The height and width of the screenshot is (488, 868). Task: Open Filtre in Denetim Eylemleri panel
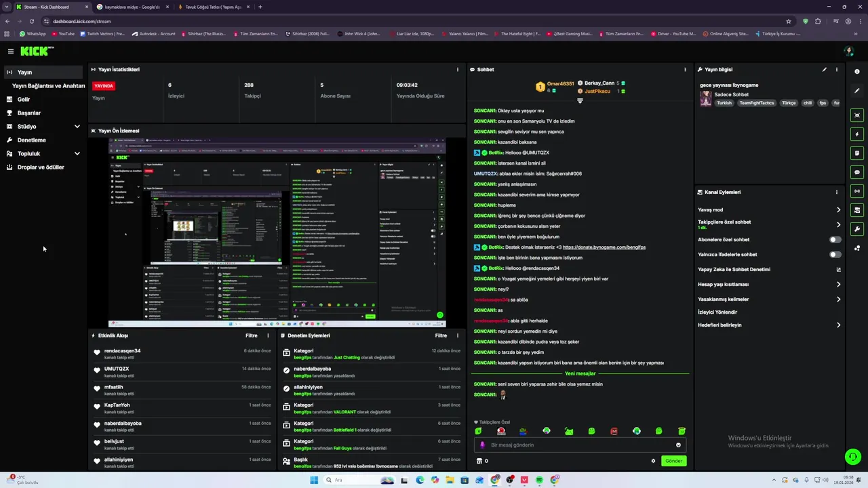[441, 335]
